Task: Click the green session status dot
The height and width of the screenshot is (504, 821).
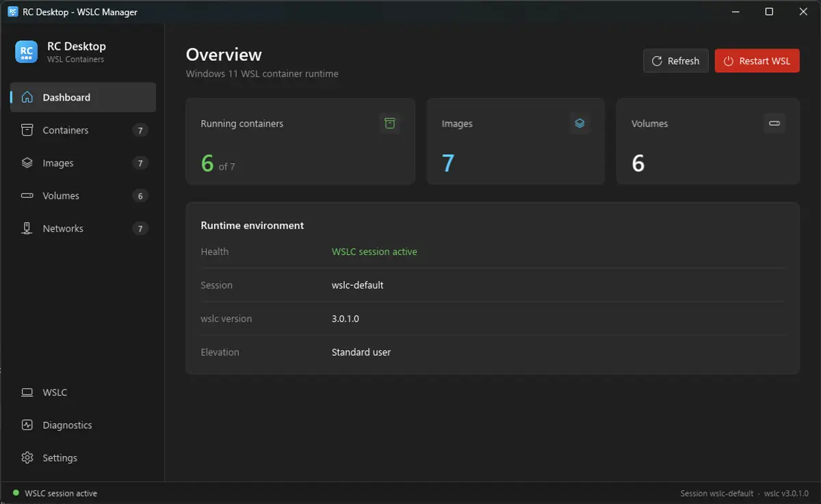Action: [16, 492]
